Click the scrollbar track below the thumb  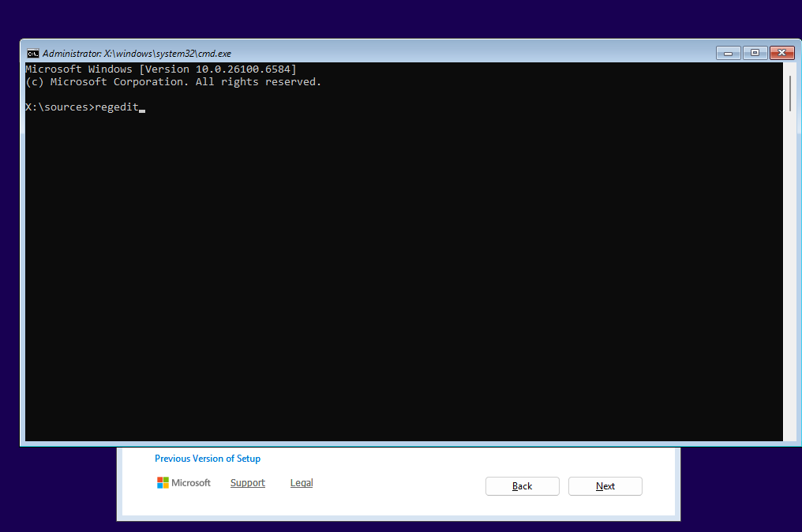tap(789, 276)
